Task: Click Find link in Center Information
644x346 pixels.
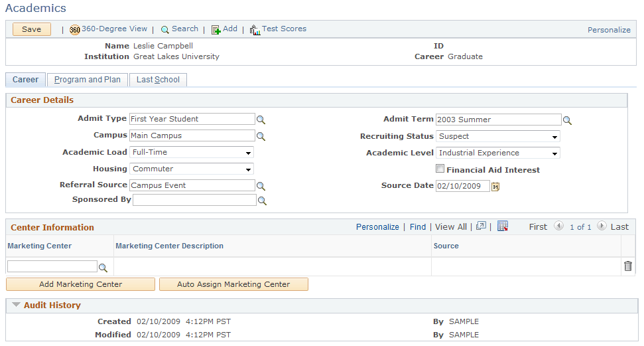Action: click(418, 227)
